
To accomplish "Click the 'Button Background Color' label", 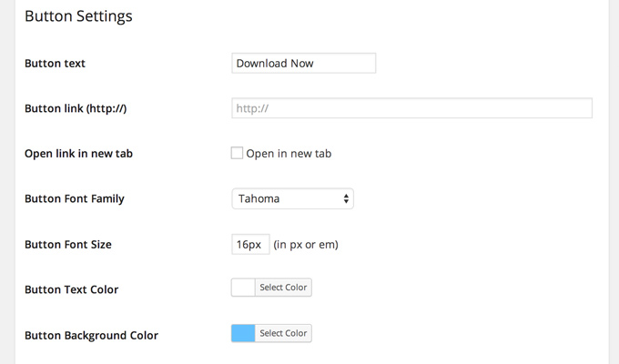I will point(91,335).
